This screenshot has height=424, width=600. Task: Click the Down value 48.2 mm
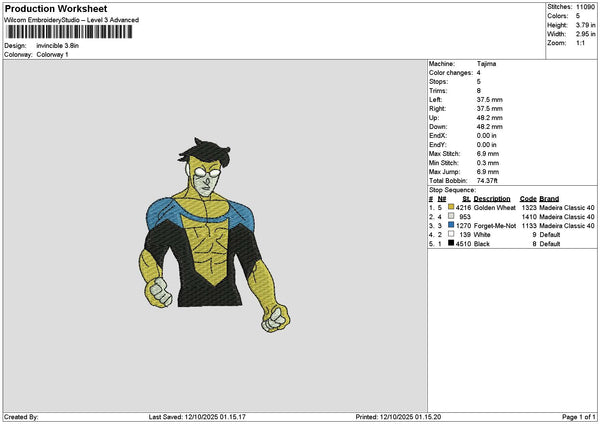coord(490,127)
